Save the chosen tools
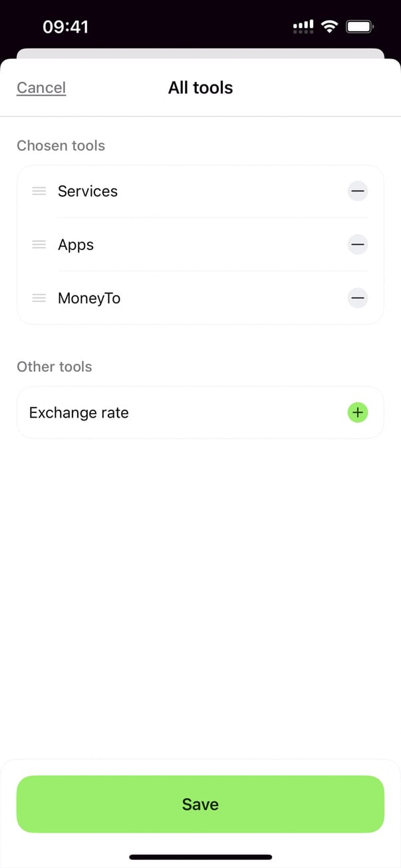The height and width of the screenshot is (868, 401). (x=200, y=804)
